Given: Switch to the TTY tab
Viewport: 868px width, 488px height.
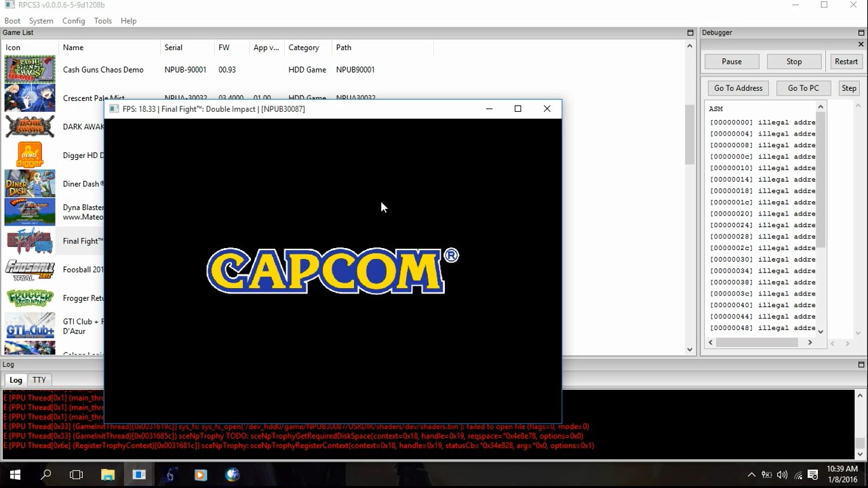Looking at the screenshot, I should [x=39, y=380].
